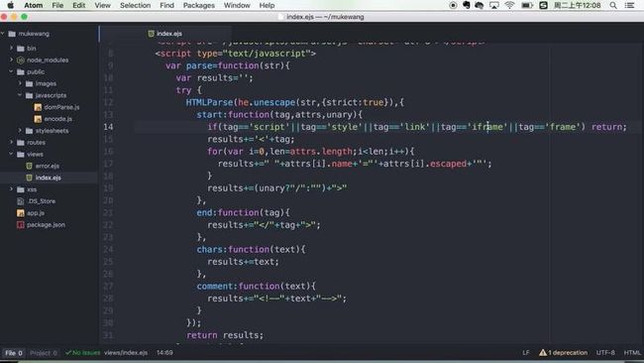Open encode.js in the tree

(57, 119)
